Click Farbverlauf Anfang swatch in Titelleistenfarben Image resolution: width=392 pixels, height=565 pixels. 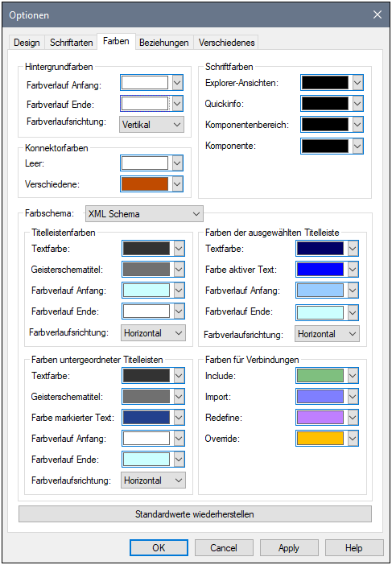coord(146,290)
